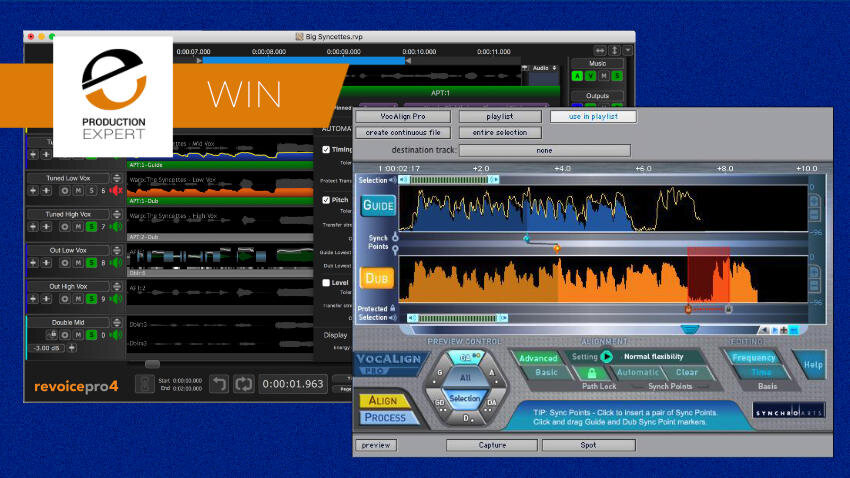The height and width of the screenshot is (478, 850).
Task: Mute the Out Low Vox track
Action: [78, 263]
